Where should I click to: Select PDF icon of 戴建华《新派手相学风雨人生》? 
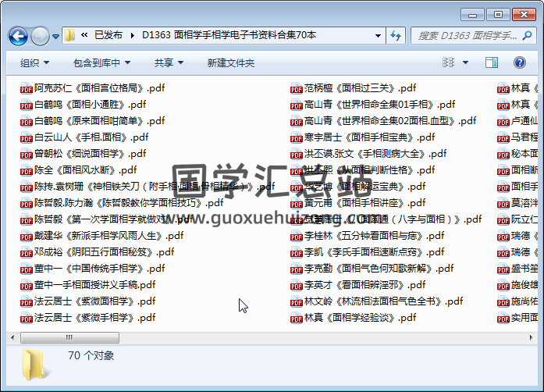[x=27, y=236]
